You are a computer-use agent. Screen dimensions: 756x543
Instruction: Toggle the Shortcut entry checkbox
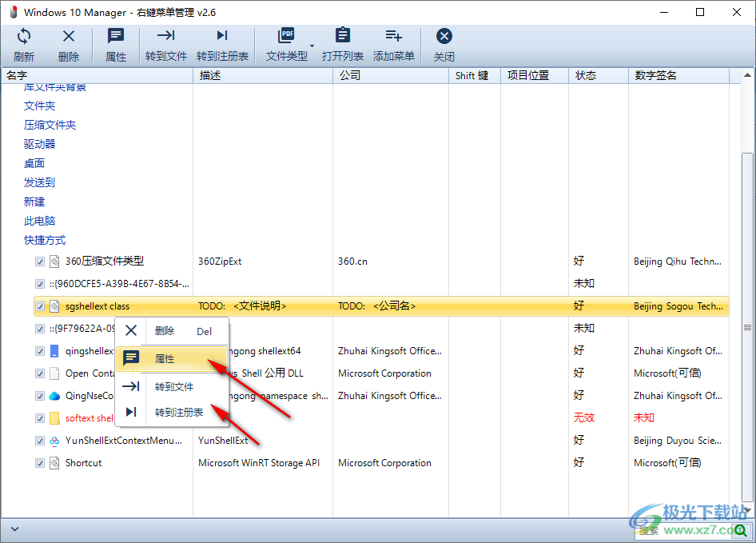40,463
